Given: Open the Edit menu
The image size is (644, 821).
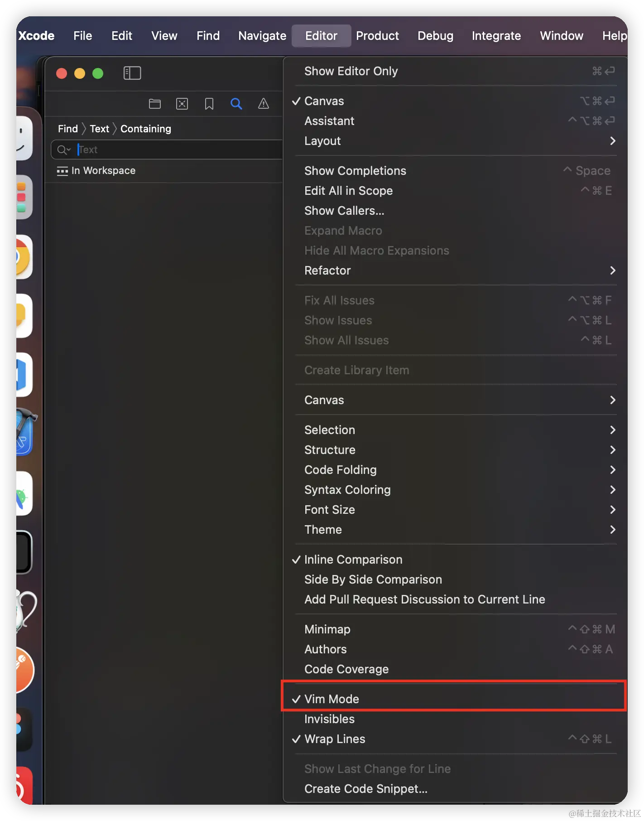Looking at the screenshot, I should coord(122,36).
